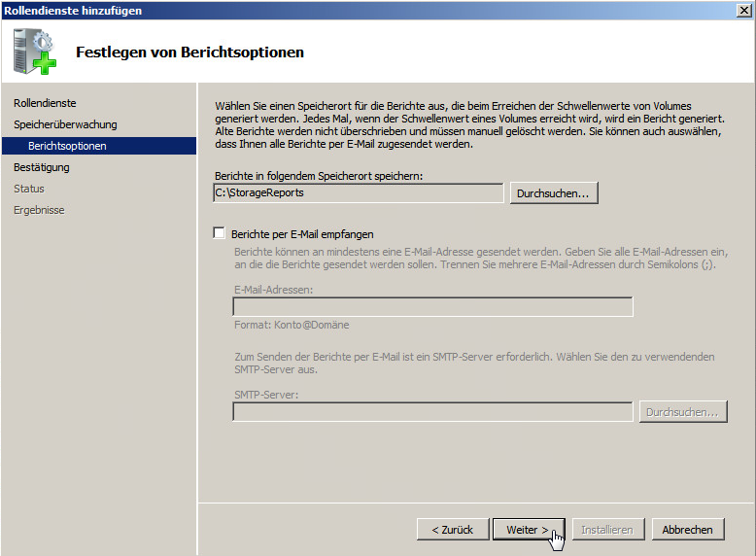Click the E-Mail-Adressen text field
The image size is (756, 556).
pos(432,307)
